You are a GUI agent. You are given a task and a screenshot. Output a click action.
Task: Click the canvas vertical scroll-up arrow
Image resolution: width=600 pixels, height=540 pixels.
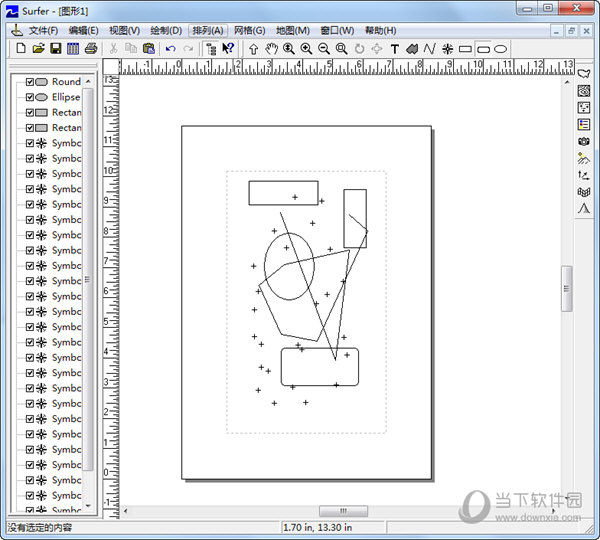click(567, 65)
